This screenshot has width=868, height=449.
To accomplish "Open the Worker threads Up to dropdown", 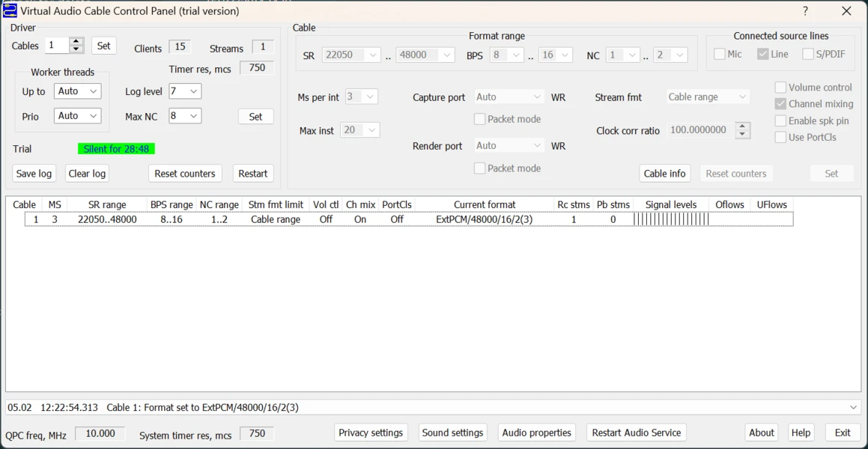I will pyautogui.click(x=77, y=91).
